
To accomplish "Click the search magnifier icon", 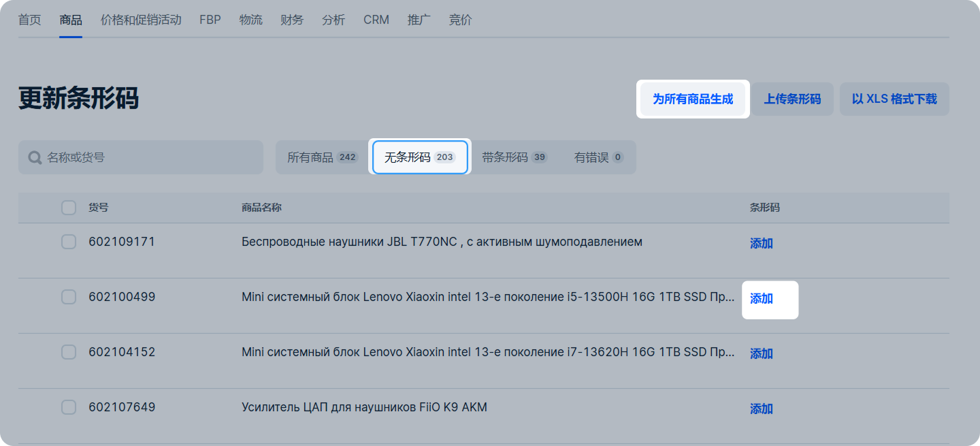I will 35,158.
